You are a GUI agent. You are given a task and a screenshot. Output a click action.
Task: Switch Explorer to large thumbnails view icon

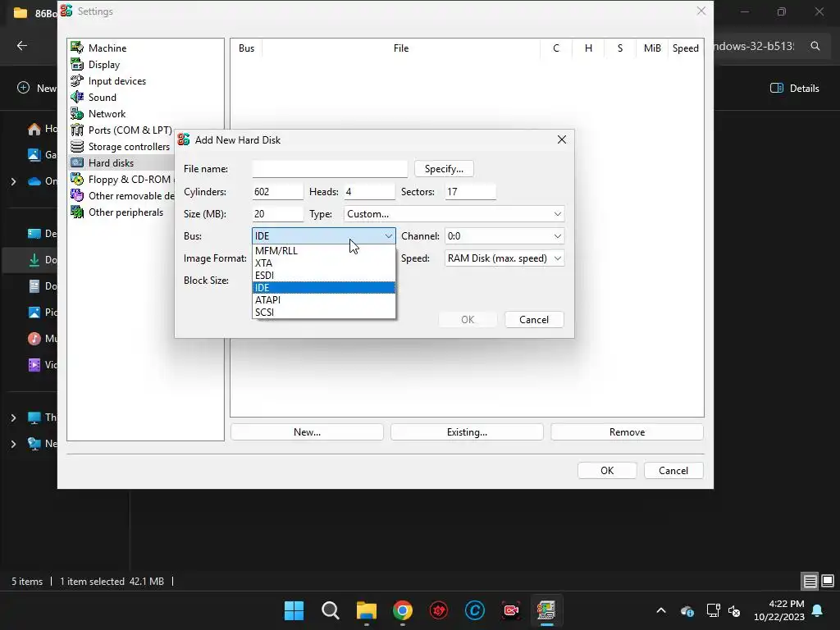(x=828, y=581)
